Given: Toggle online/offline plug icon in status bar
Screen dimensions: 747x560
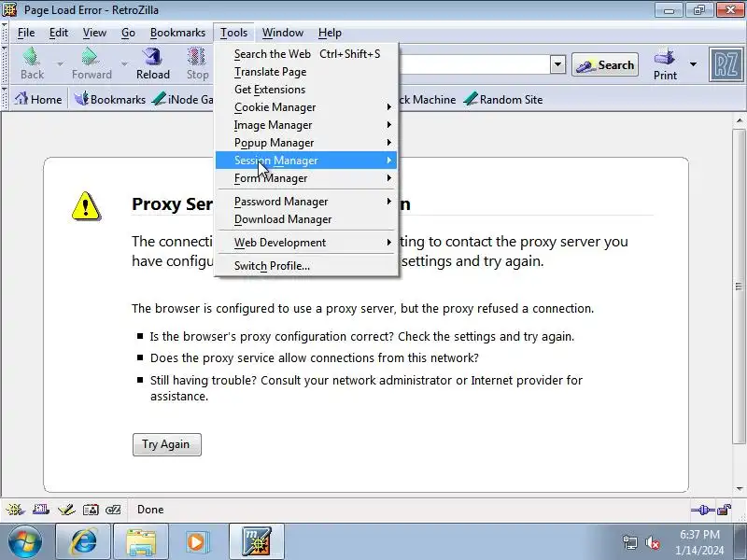Looking at the screenshot, I should (x=703, y=510).
